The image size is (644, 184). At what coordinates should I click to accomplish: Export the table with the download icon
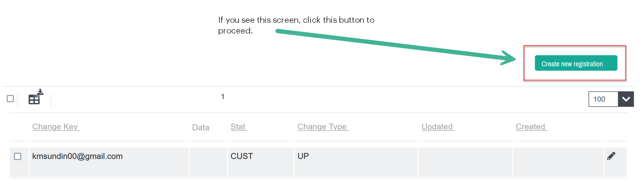tap(36, 97)
